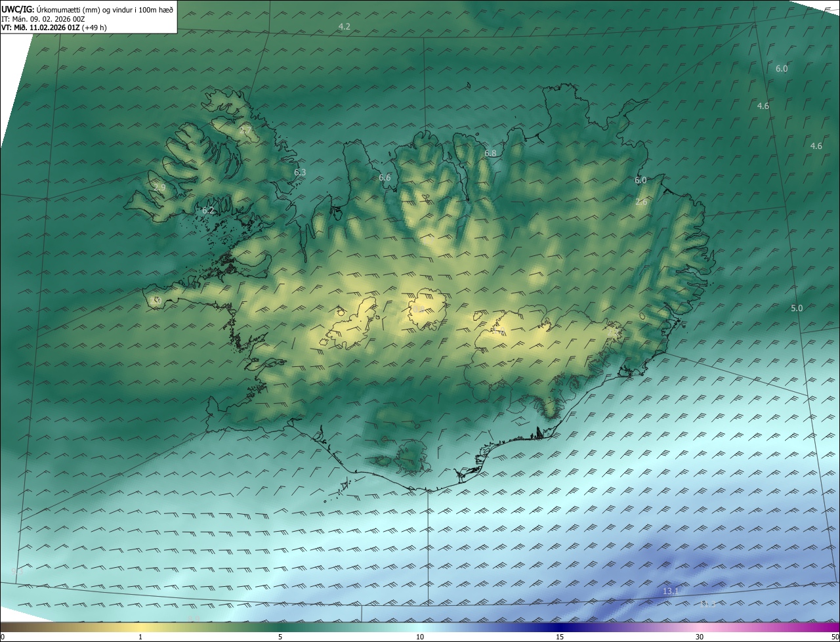Click the dark green color bar above tick 5
Viewport: 840px width, 642px height.
(280, 627)
